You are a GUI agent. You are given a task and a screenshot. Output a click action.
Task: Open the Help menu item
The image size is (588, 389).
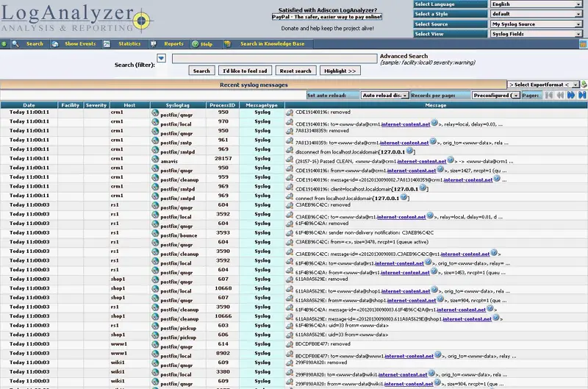click(x=207, y=44)
